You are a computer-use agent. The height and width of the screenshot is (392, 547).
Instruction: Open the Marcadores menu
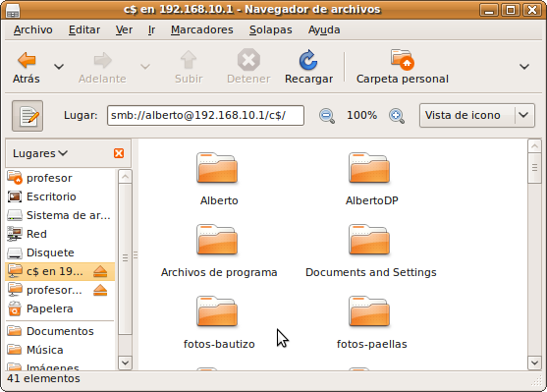tap(202, 30)
